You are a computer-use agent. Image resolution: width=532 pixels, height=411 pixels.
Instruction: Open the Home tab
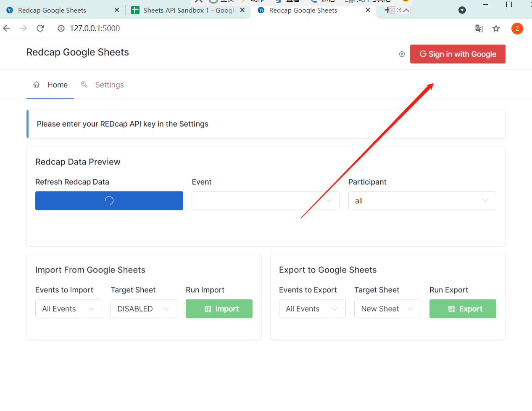[x=50, y=85]
